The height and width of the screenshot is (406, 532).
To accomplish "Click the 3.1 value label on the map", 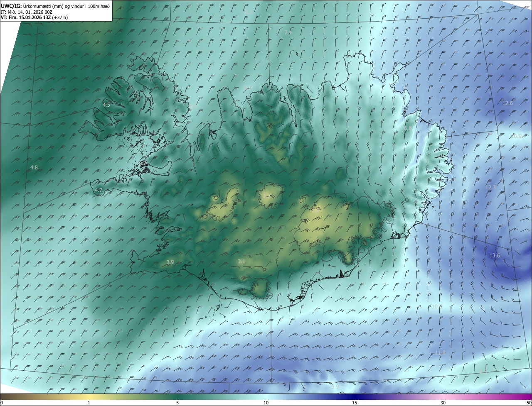I will coord(241,262).
